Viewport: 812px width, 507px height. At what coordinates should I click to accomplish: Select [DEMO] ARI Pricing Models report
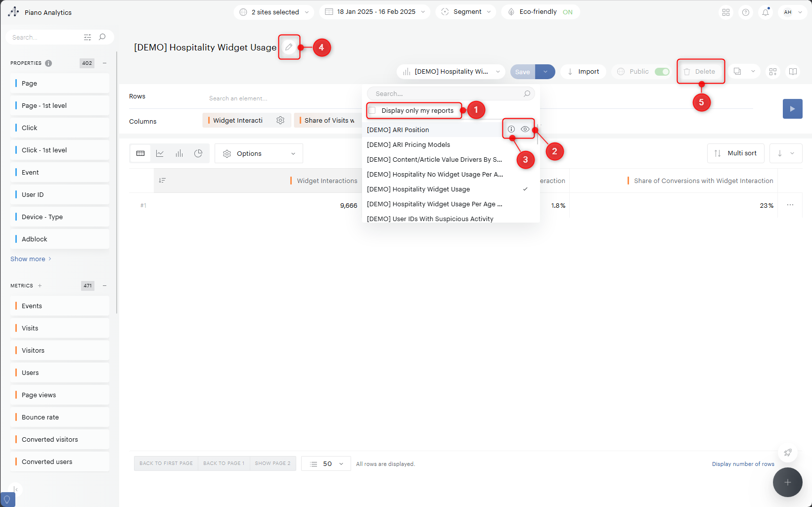click(408, 144)
